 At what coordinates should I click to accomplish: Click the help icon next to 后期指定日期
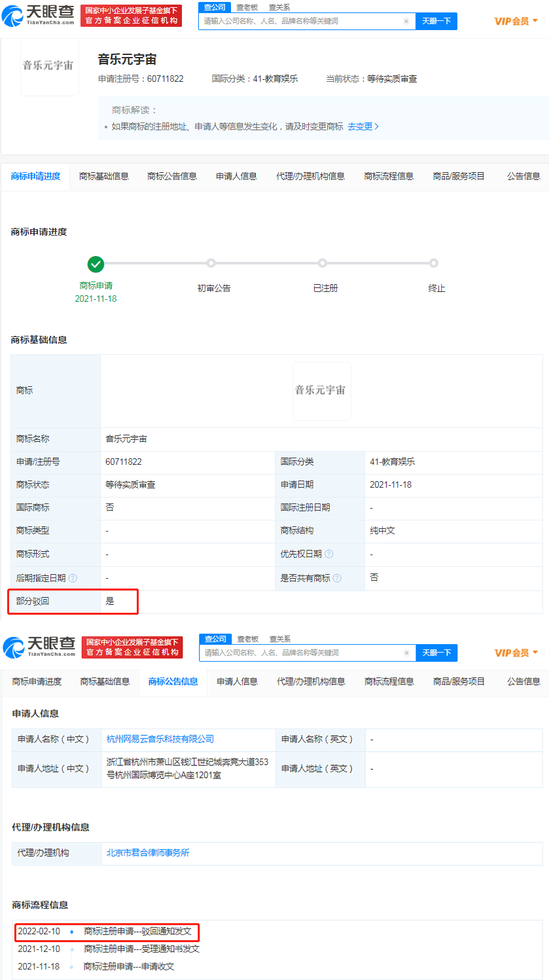[x=73, y=578]
